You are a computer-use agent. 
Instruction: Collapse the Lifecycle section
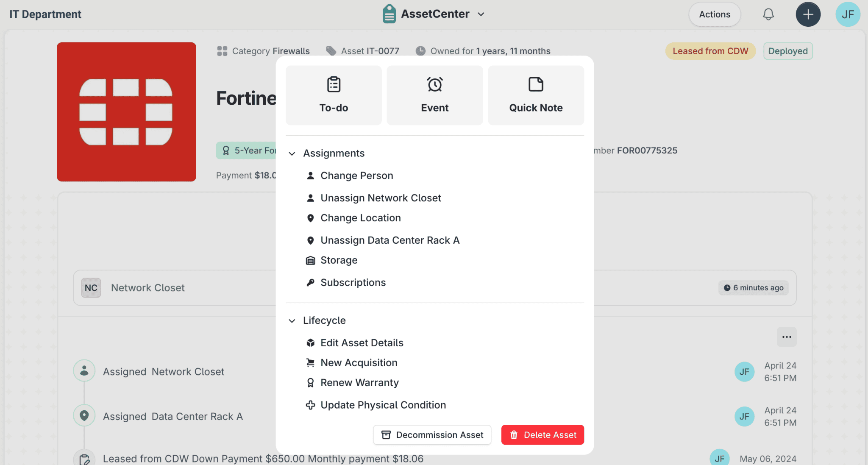[x=292, y=321]
